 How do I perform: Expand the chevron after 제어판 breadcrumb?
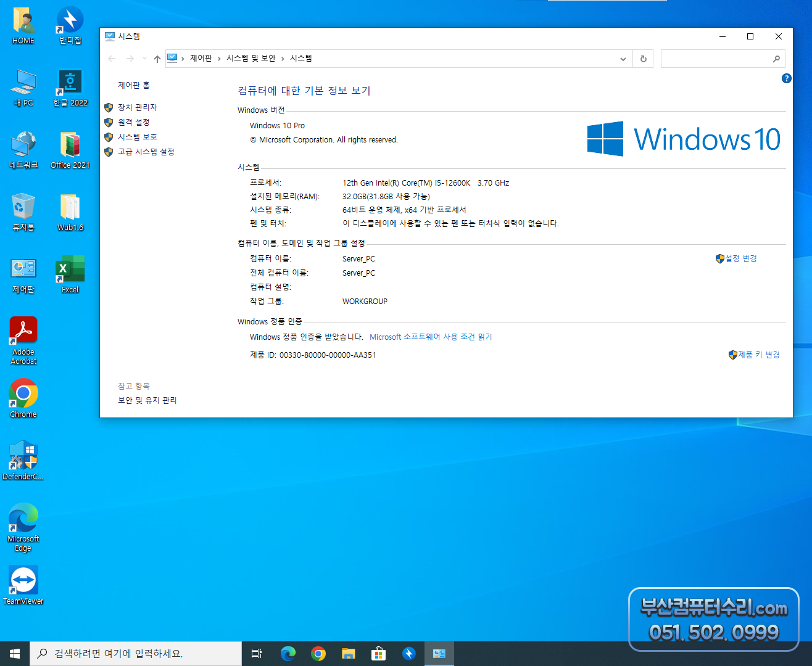[219, 59]
